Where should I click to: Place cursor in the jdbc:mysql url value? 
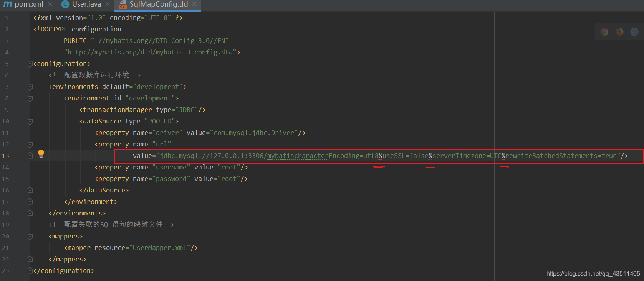point(388,156)
